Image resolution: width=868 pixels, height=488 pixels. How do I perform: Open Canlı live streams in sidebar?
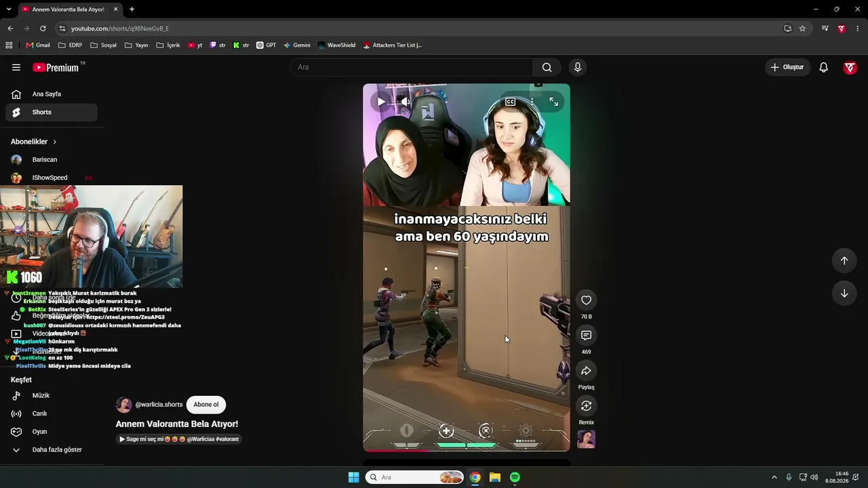tap(52, 414)
